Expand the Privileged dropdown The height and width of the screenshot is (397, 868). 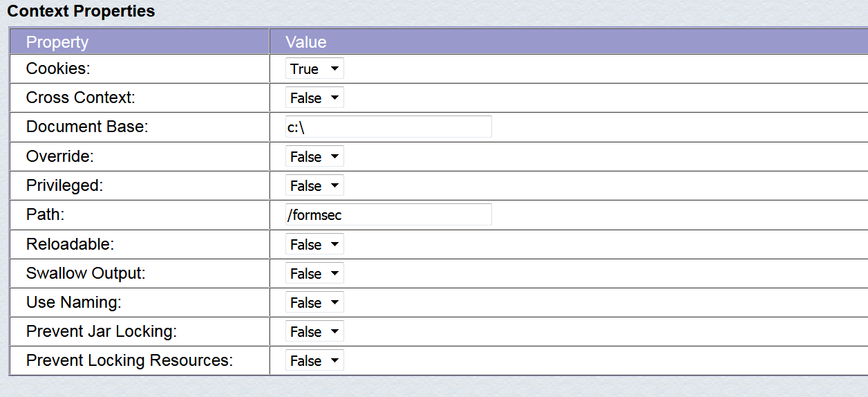(x=314, y=186)
